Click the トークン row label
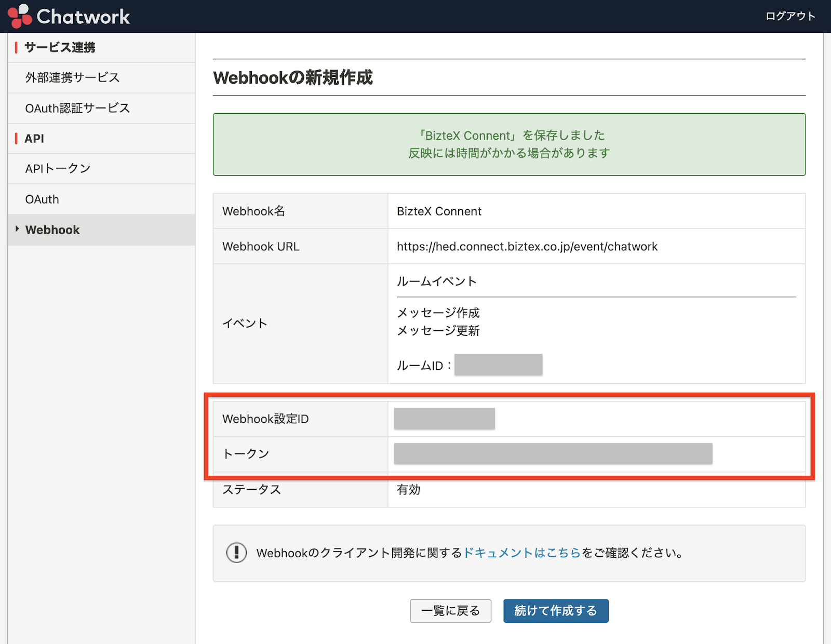 tap(246, 454)
